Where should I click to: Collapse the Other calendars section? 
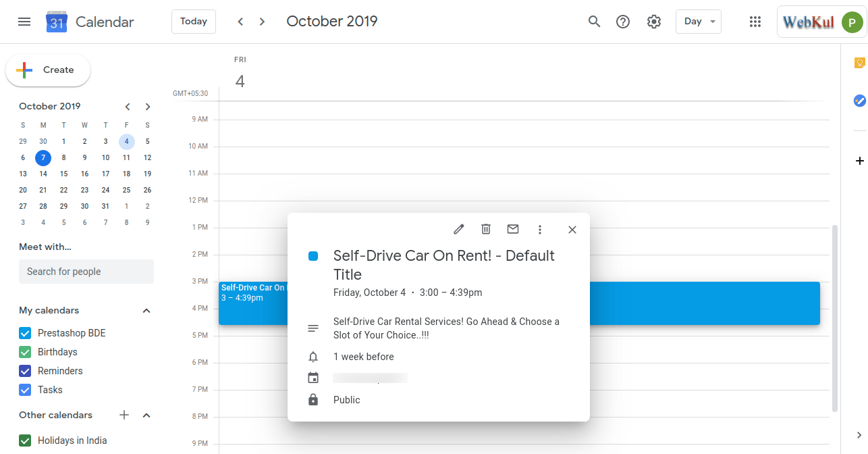[146, 415]
